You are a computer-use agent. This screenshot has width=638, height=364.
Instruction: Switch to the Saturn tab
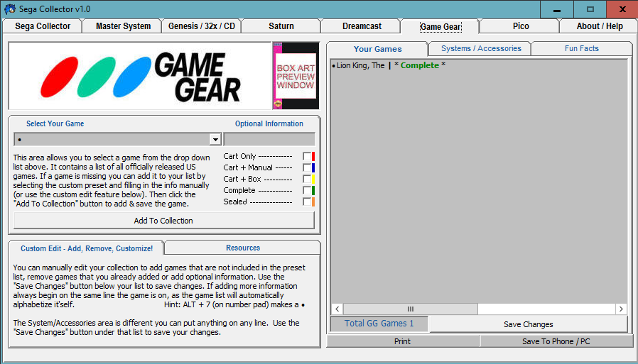coord(281,26)
